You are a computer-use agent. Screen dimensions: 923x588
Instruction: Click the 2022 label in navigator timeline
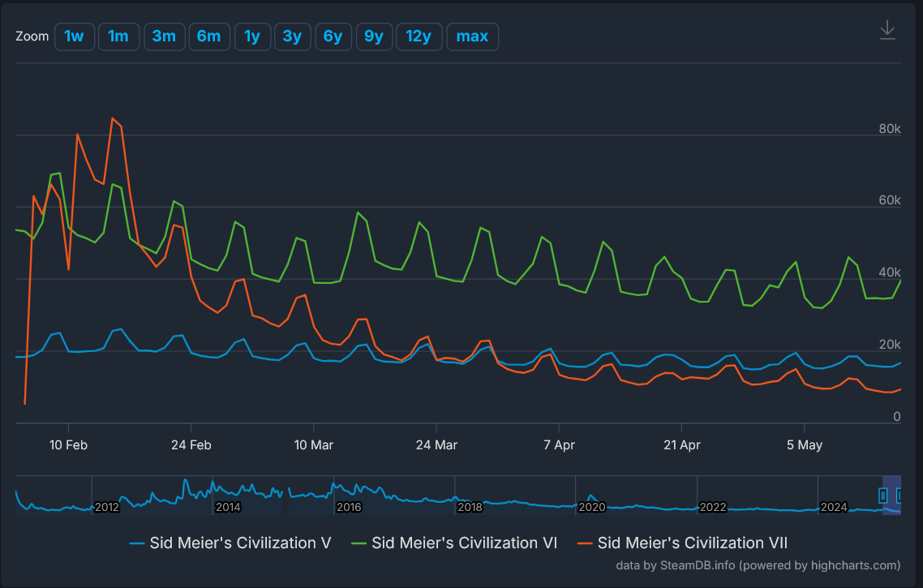click(x=713, y=507)
